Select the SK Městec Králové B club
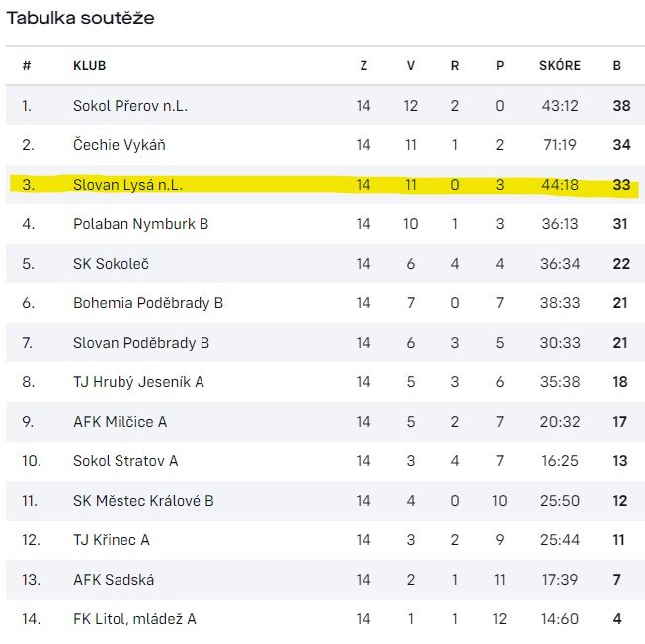645x644 pixels. (143, 501)
